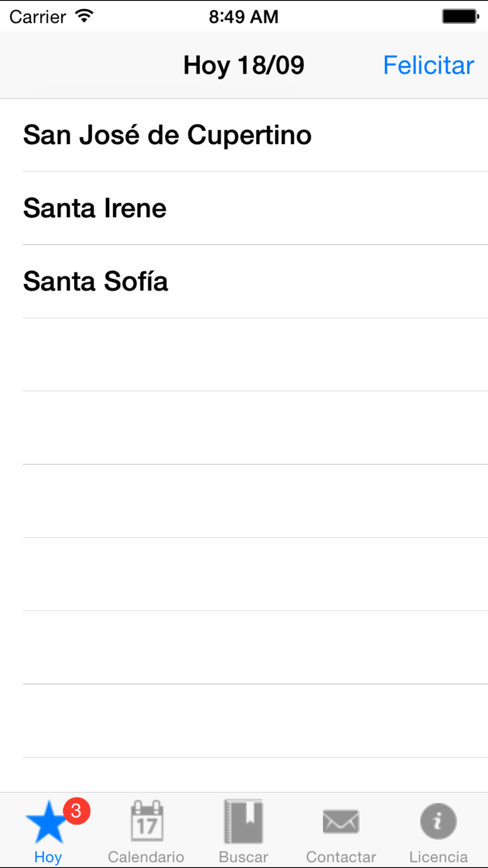This screenshot has height=868, width=488.
Task: Tap the Felicitar button
Action: click(428, 65)
